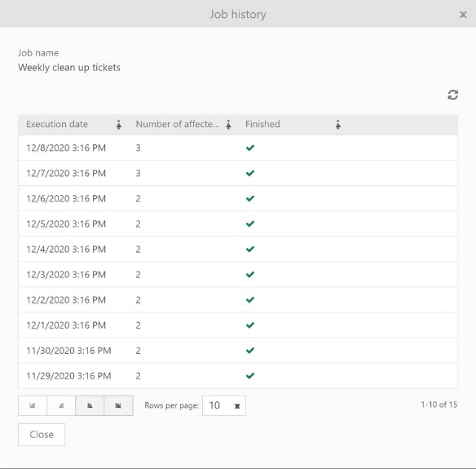Select the 12/4/2020 3:16 PM row

click(x=238, y=249)
